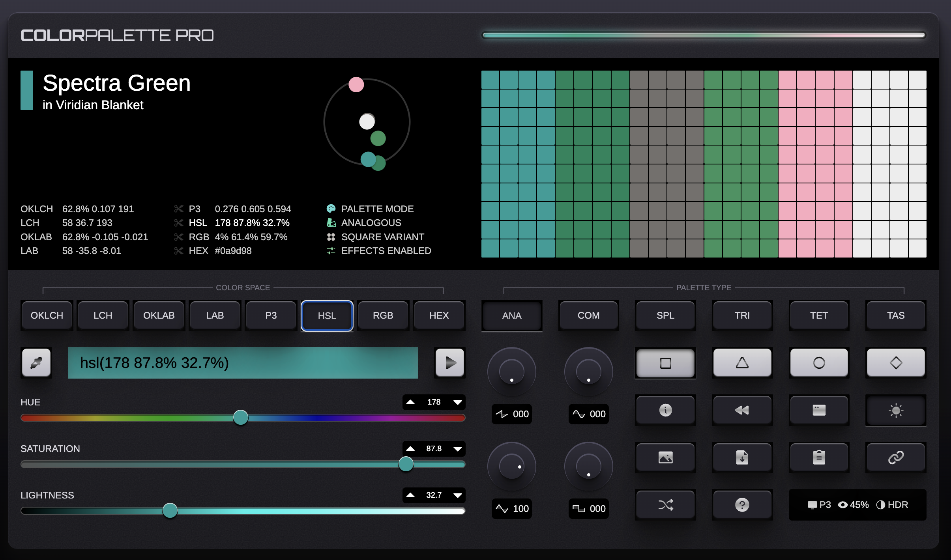Copy palette to the clipboard
951x560 pixels.
pyautogui.click(x=818, y=457)
